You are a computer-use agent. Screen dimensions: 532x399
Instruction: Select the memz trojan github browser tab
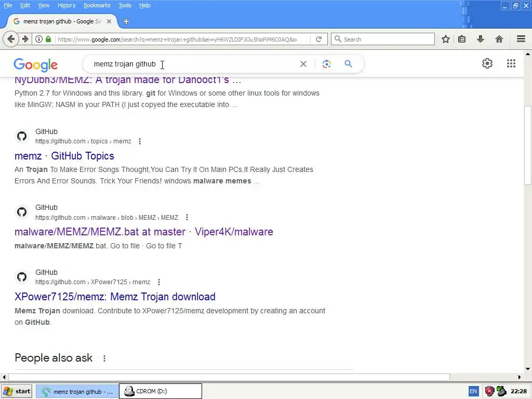[x=62, y=21]
